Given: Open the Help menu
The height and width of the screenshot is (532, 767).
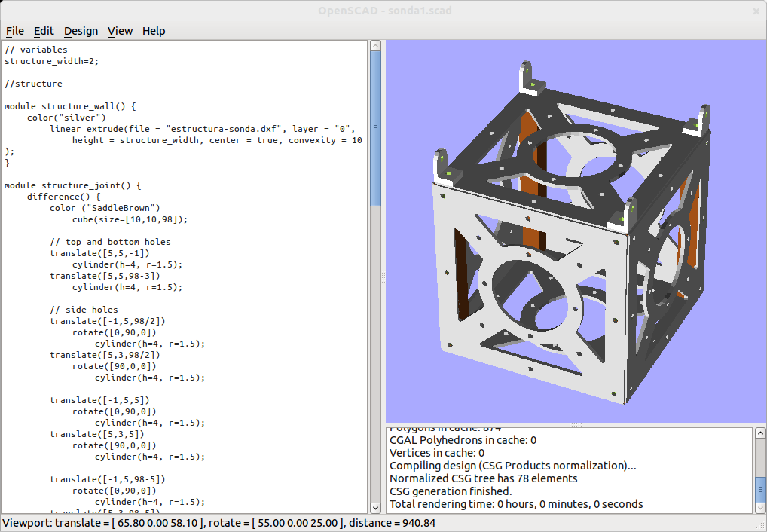Looking at the screenshot, I should coord(153,31).
